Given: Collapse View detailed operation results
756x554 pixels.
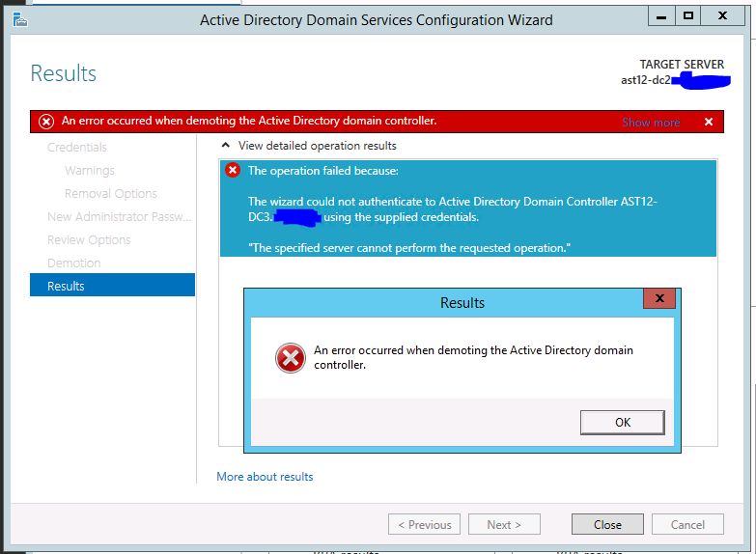Looking at the screenshot, I should tap(225, 145).
